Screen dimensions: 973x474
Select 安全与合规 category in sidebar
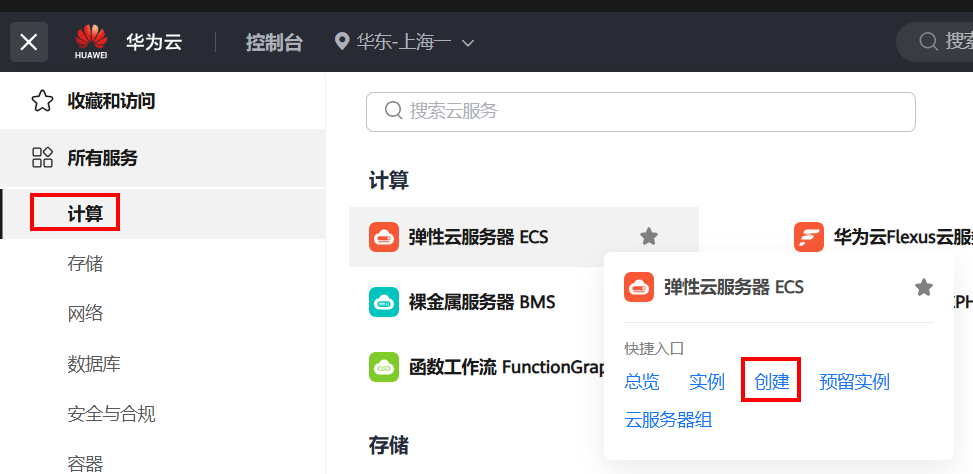click(111, 413)
